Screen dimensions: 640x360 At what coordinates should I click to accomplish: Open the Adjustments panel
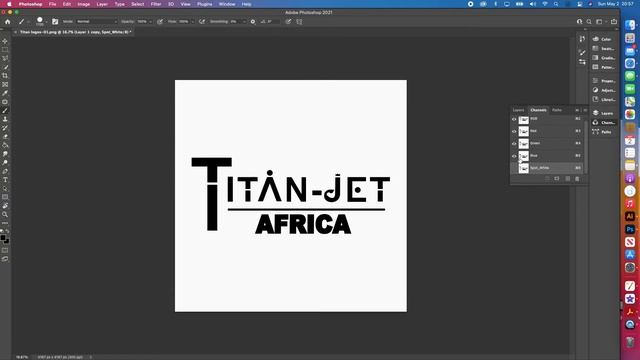pos(603,90)
